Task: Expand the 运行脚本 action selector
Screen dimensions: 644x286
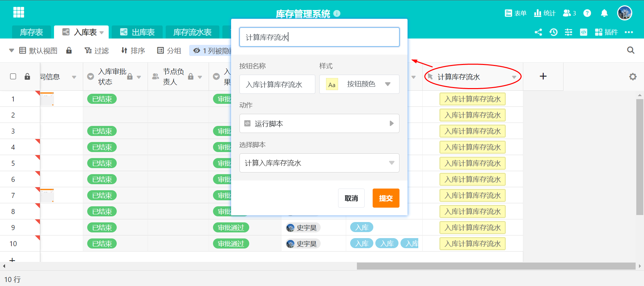Action: [319, 124]
